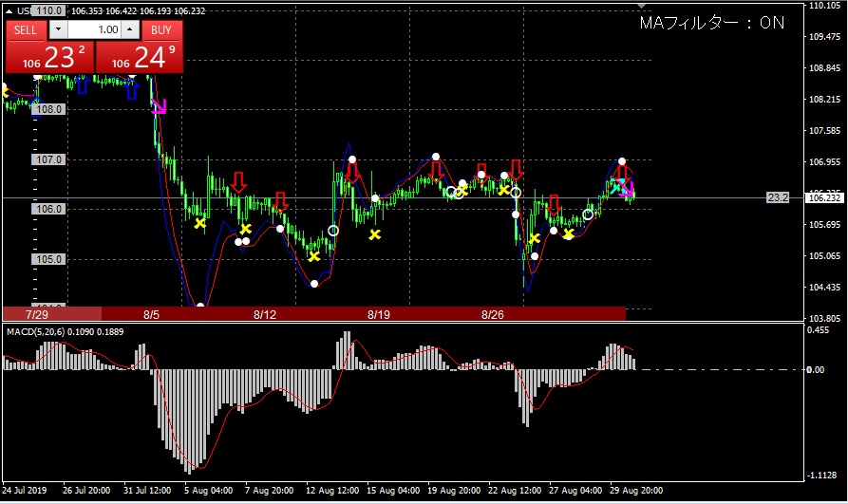This screenshot has width=848, height=504.
Task: Click the 23.2 grey label
Action: [778, 197]
